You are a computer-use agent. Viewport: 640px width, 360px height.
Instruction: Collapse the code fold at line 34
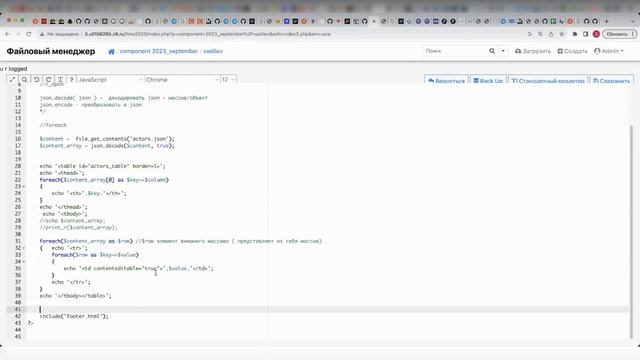24,262
